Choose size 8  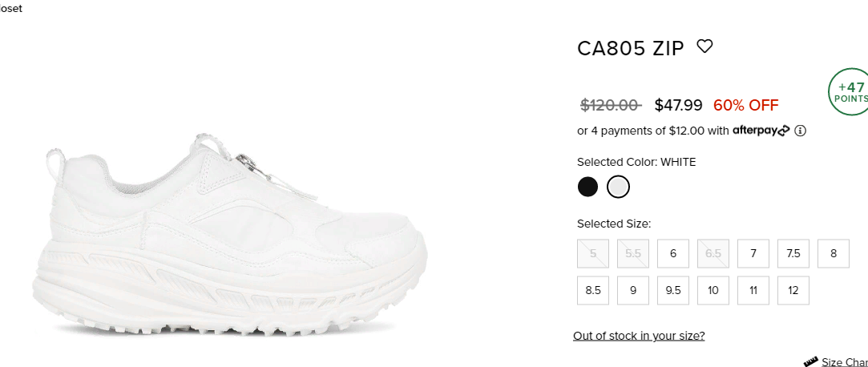point(834,253)
